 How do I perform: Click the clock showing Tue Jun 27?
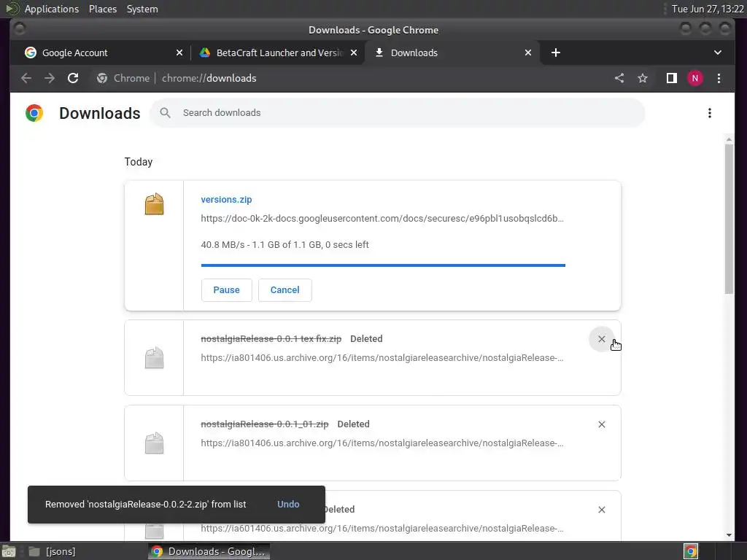coord(708,9)
